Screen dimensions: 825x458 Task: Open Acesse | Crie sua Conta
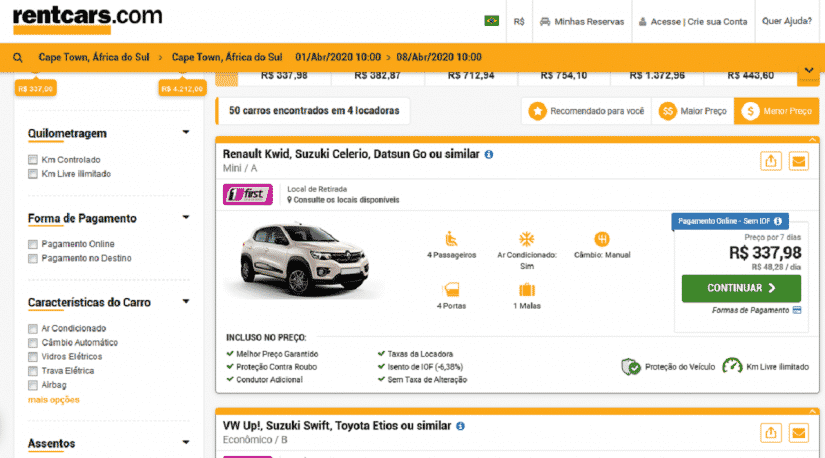pos(693,22)
